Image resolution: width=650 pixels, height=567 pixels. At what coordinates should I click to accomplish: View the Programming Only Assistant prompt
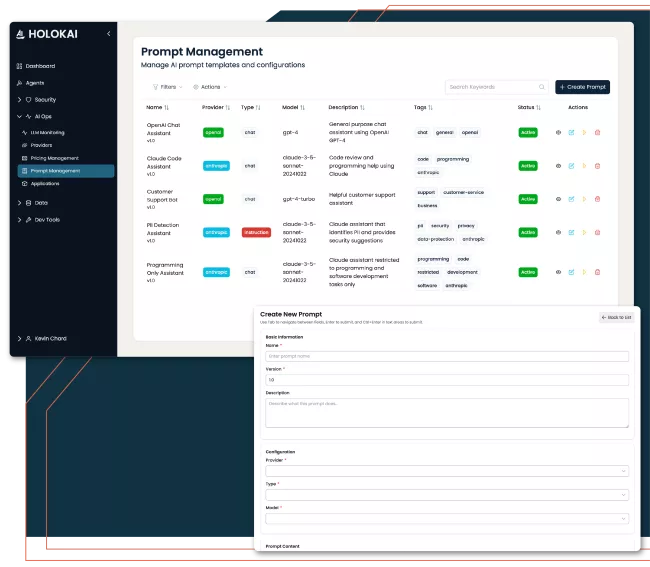click(x=558, y=272)
